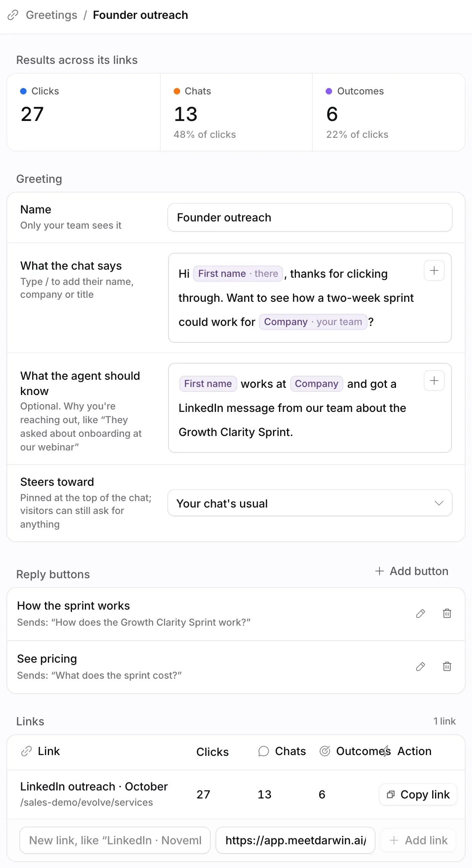
Task: Copy link for LinkedIn outreach October
Action: [418, 794]
